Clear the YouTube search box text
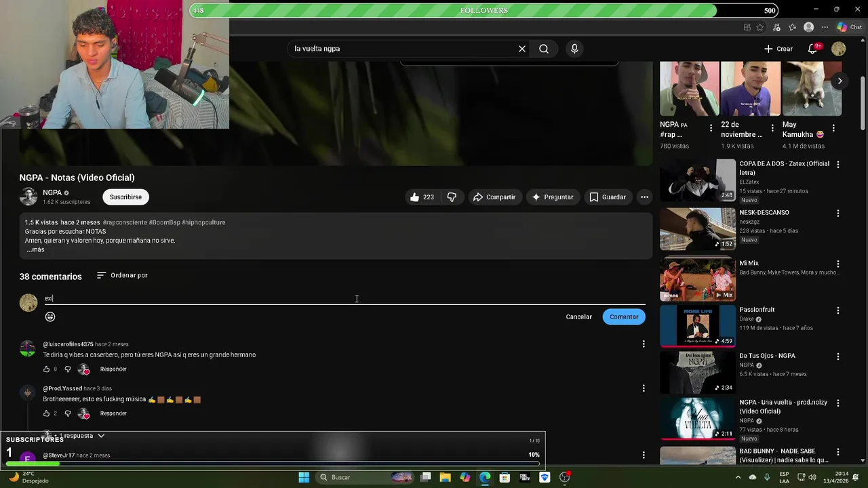868x488 pixels. 522,49
